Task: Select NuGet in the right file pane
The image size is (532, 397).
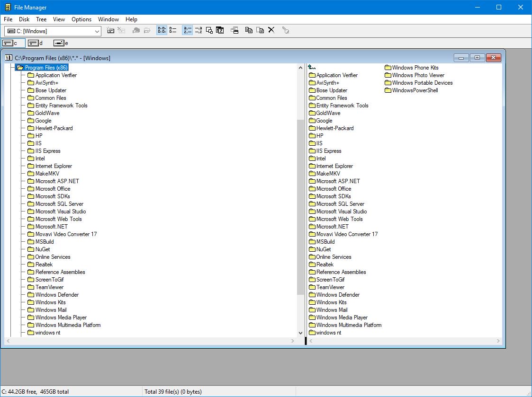Action: pyautogui.click(x=320, y=249)
